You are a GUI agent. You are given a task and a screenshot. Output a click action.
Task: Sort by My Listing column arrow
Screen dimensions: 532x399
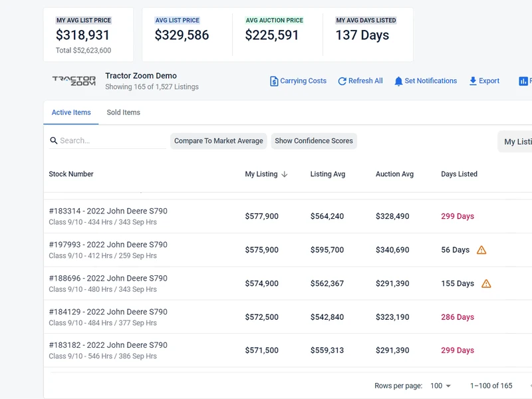tap(285, 174)
